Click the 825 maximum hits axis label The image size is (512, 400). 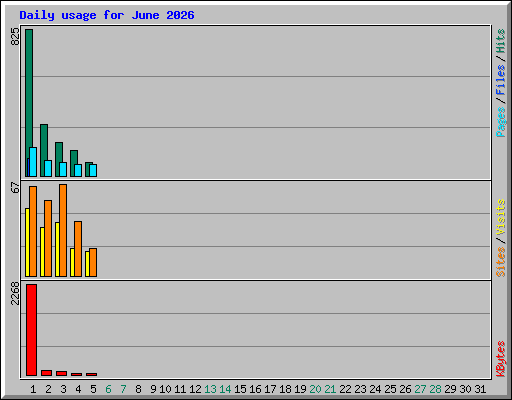(x=15, y=37)
